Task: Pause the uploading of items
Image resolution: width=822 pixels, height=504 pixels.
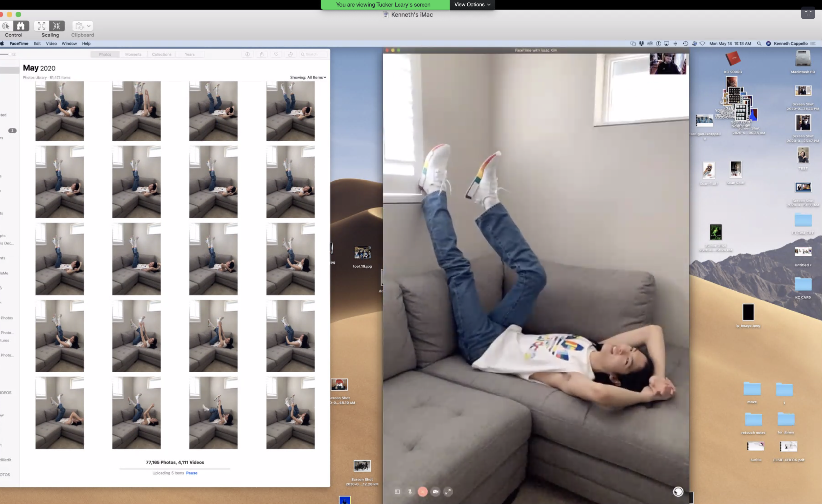Action: 191,473
